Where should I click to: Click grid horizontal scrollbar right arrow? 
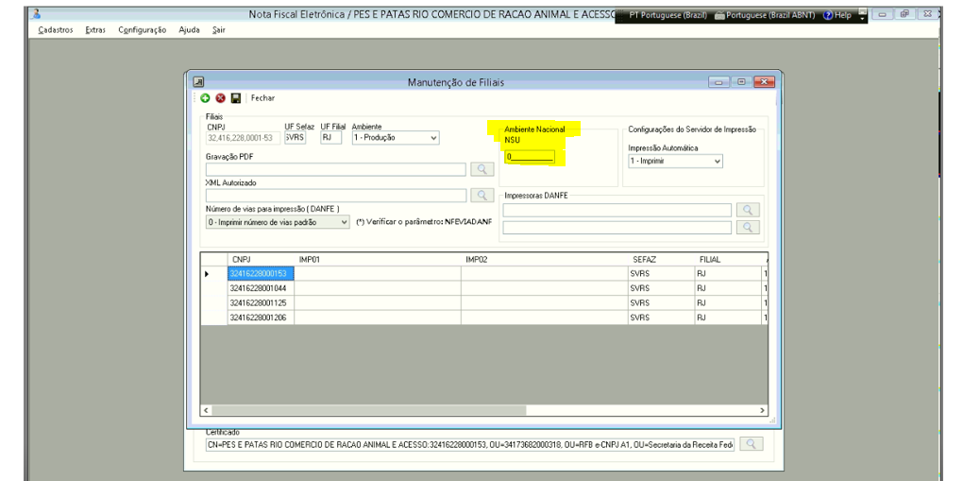tap(762, 410)
